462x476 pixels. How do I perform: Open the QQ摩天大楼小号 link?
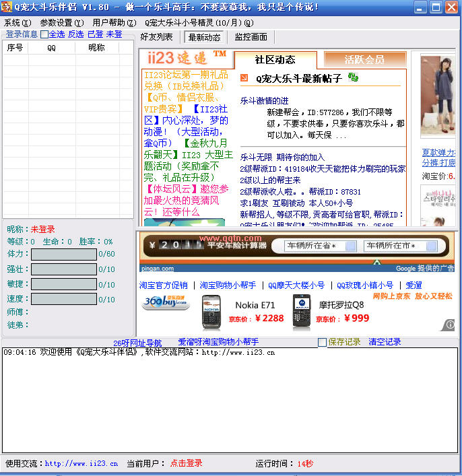click(296, 285)
